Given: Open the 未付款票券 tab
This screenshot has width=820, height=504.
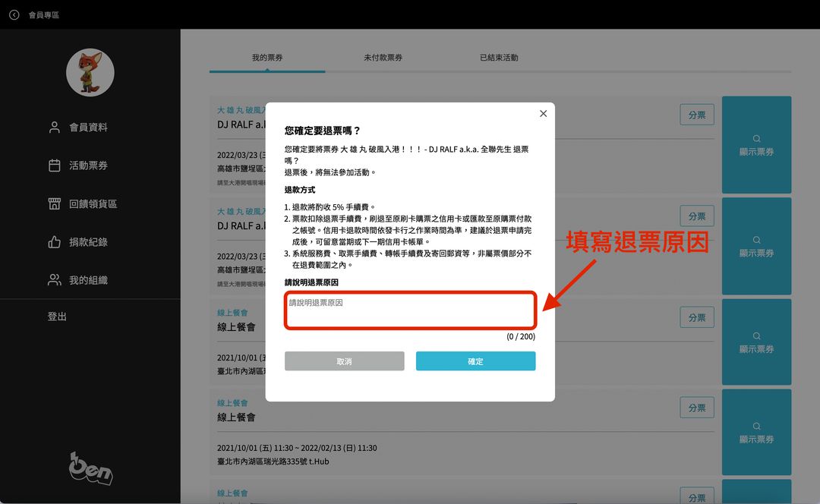Looking at the screenshot, I should (x=383, y=58).
